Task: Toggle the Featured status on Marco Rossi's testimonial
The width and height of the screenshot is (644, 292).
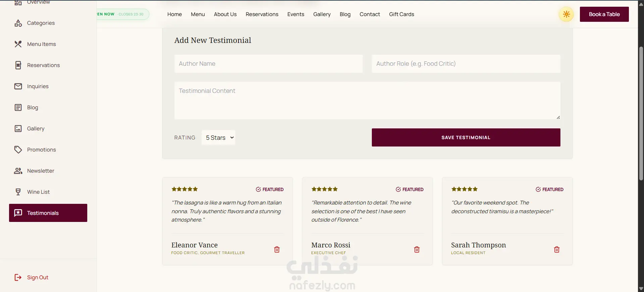Action: 410,189
